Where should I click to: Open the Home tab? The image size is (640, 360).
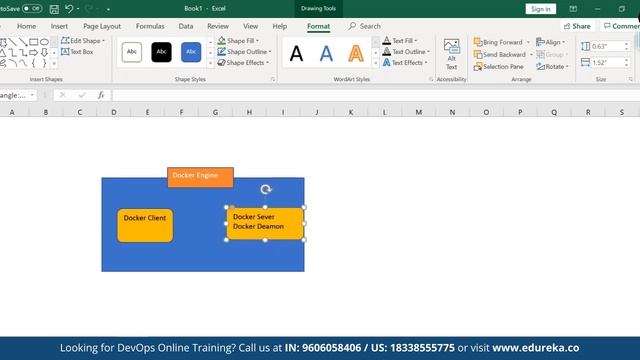pyautogui.click(x=27, y=26)
